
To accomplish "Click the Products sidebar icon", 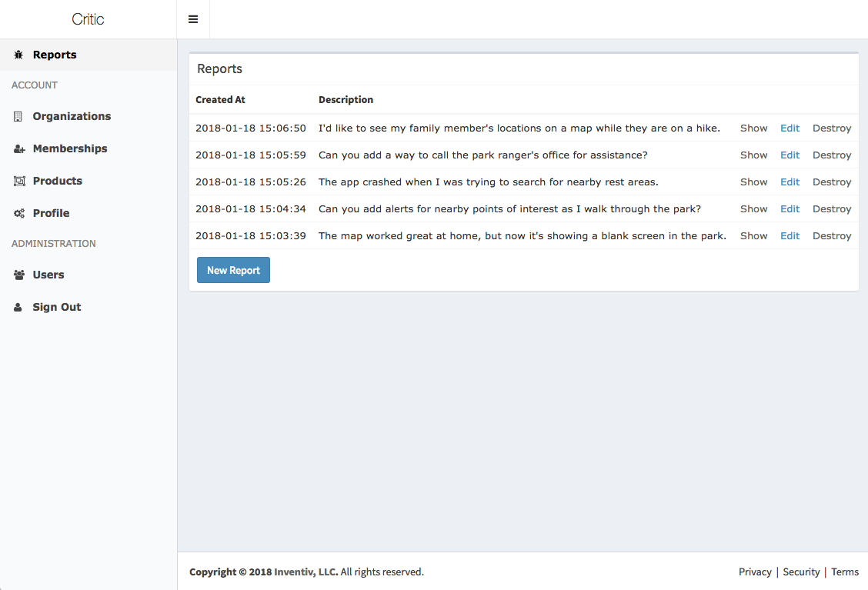I will click(19, 181).
